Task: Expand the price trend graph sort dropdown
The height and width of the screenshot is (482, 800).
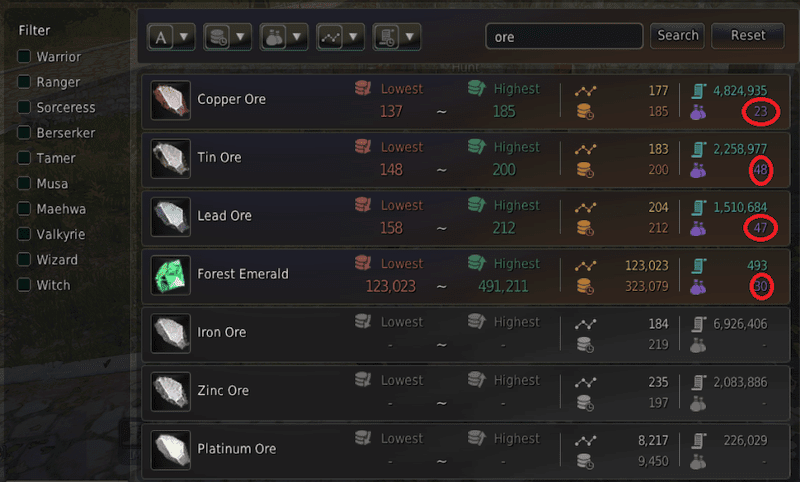Action: click(340, 37)
